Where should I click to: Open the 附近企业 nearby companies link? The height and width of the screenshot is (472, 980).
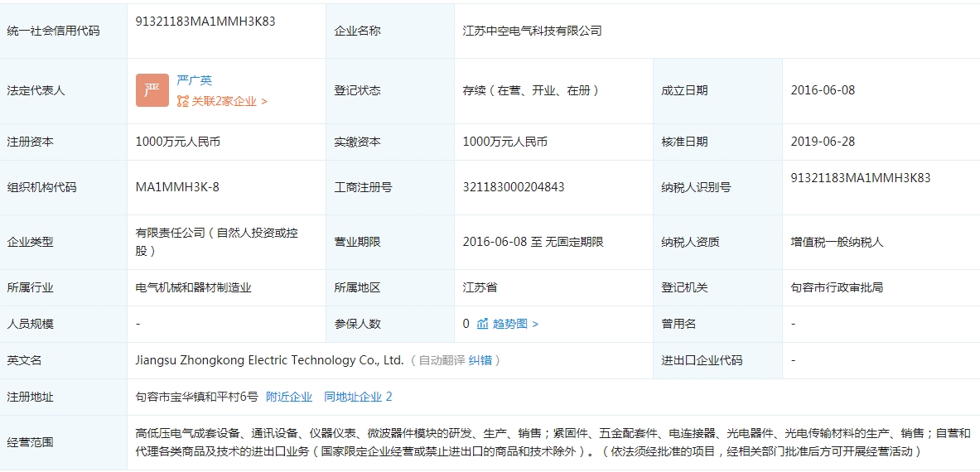point(289,397)
